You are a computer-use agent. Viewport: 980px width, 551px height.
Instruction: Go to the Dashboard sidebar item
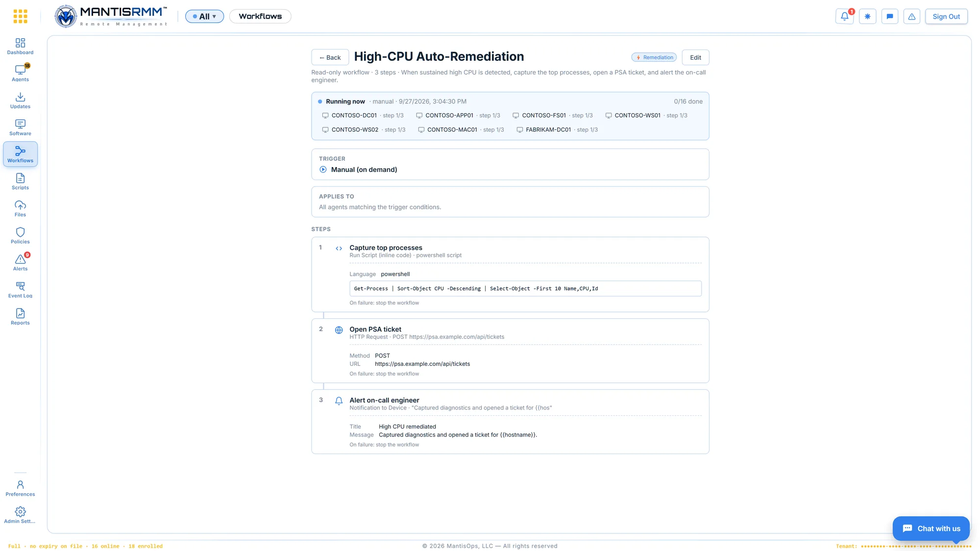coord(20,47)
